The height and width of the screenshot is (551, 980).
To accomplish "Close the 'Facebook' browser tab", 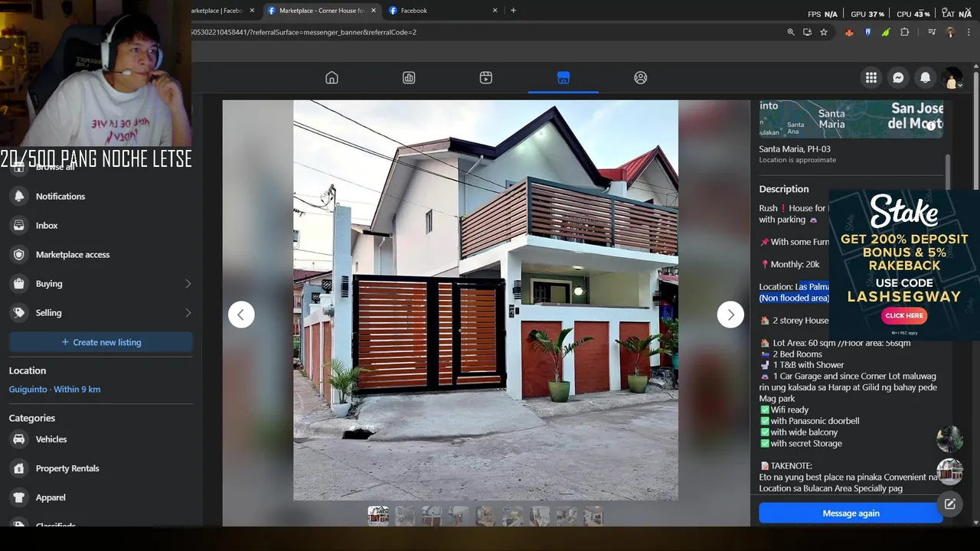I will coord(495,11).
